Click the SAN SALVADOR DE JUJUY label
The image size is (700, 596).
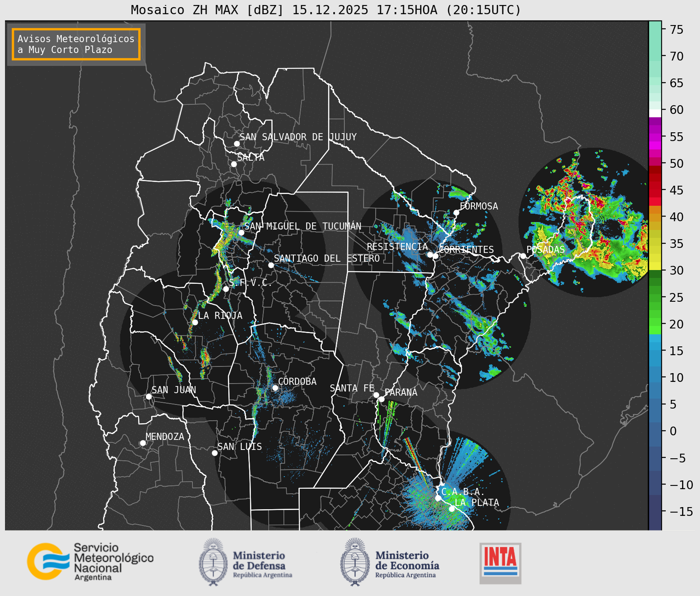click(x=298, y=137)
